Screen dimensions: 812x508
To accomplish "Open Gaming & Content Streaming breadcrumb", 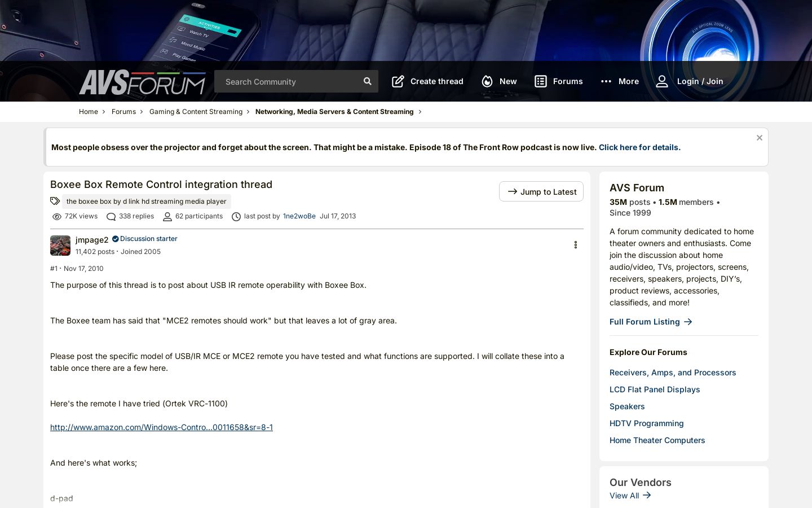I will 196,112.
